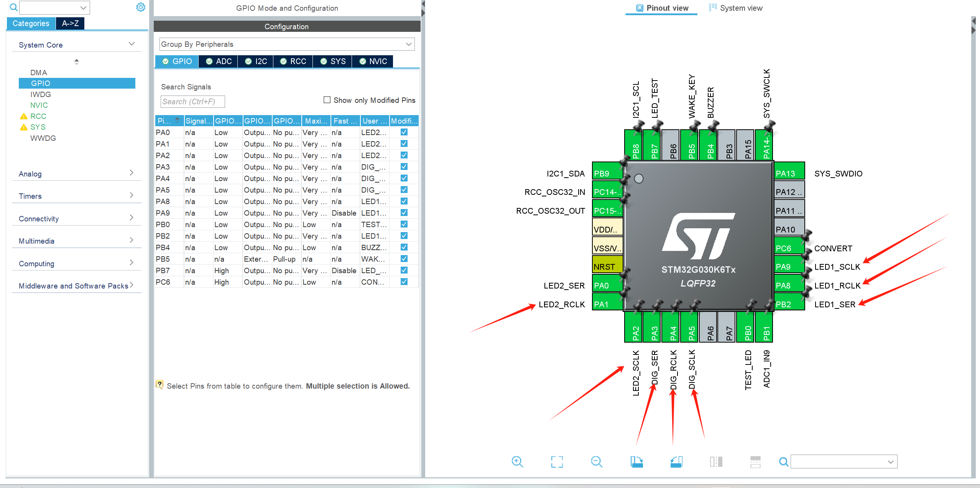Click the help icon beside Select Pins hint
The width and height of the screenshot is (980, 488).
pyautogui.click(x=159, y=384)
